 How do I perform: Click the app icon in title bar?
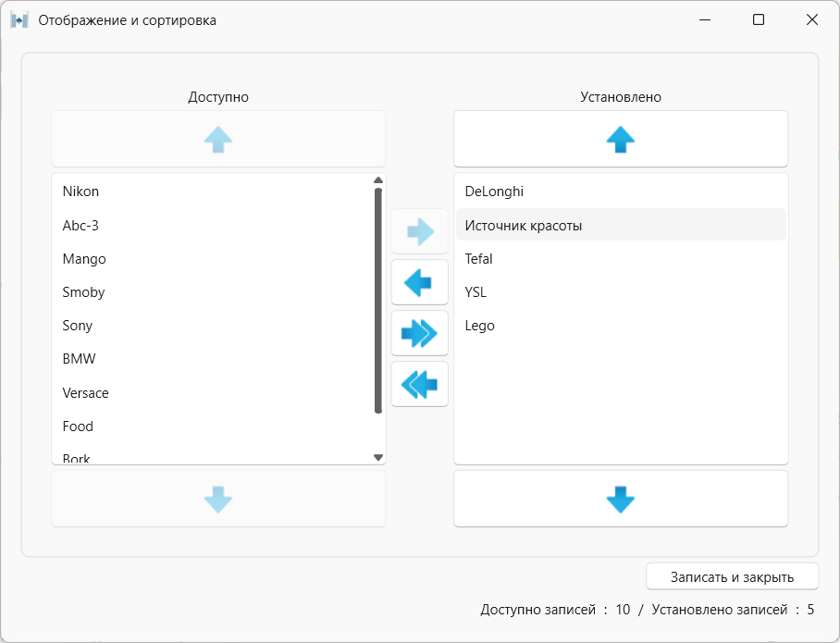click(x=19, y=20)
